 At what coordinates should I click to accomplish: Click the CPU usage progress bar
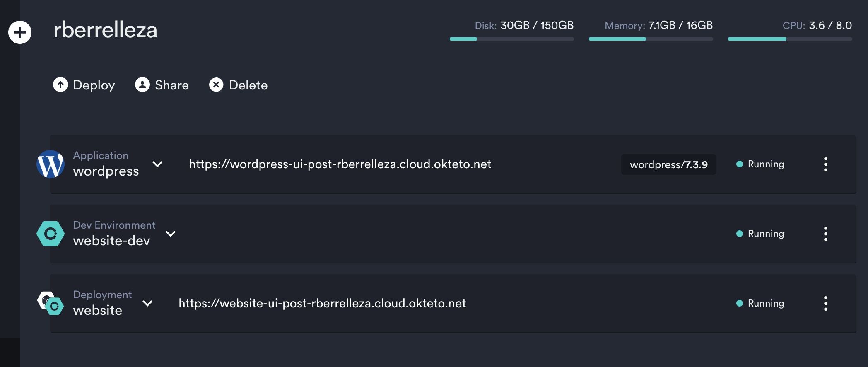point(790,39)
